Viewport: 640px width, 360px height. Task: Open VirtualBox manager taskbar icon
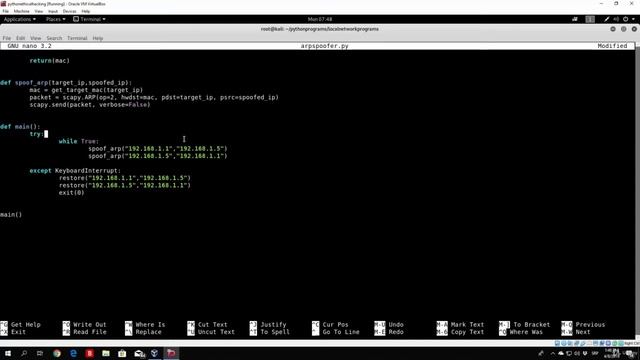coord(155,353)
